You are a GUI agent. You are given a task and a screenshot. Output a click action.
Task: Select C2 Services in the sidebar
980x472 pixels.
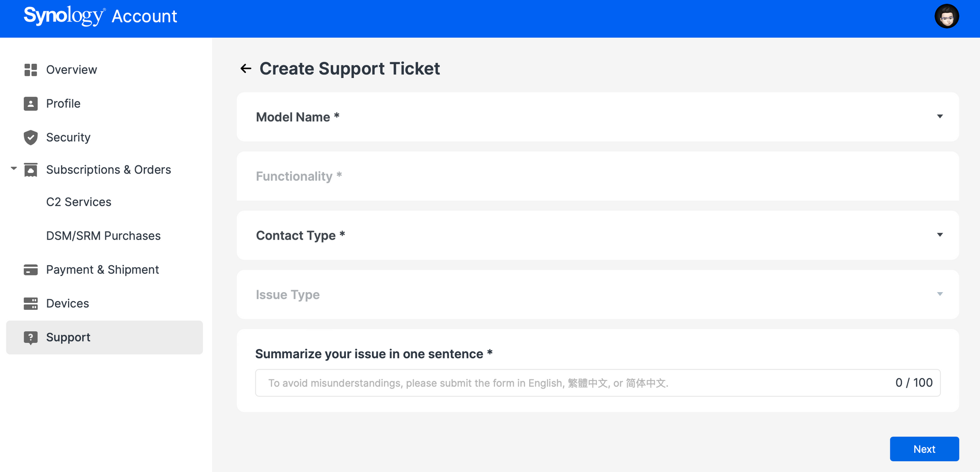pyautogui.click(x=79, y=202)
